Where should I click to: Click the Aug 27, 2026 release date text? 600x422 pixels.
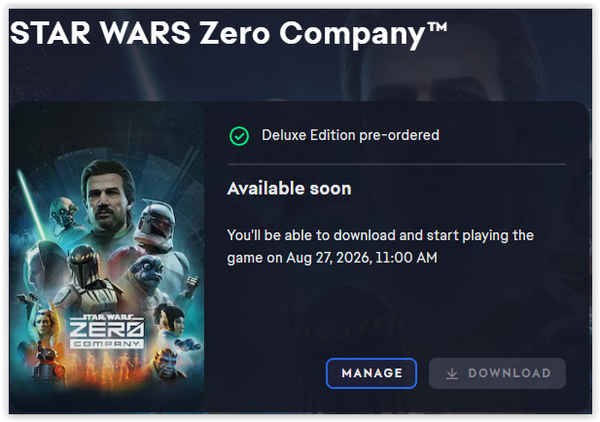(361, 257)
